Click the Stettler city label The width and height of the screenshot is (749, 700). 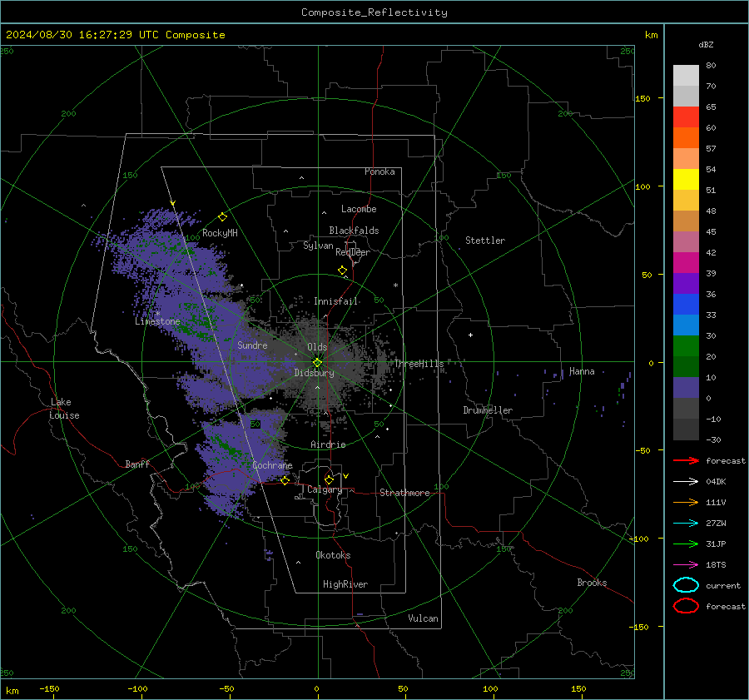point(485,241)
